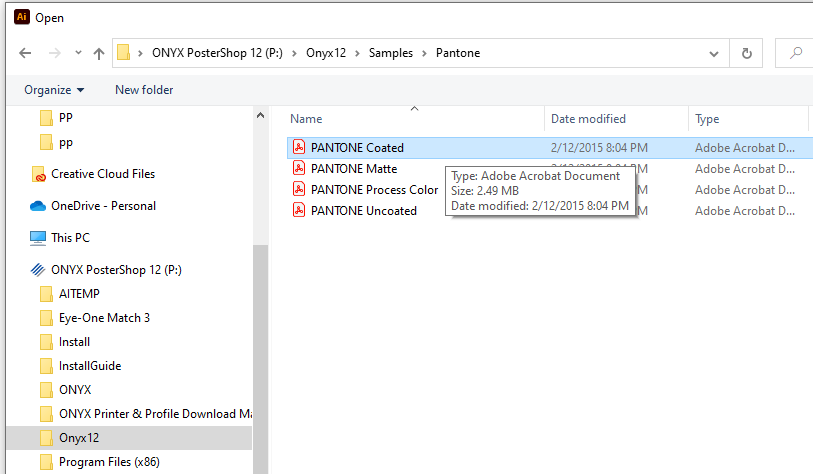Open uppercase PP folder in tree
Viewport: 813px width, 474px height.
coord(66,118)
